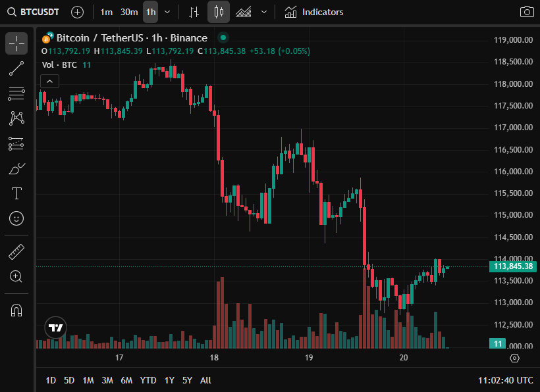Set range to 5D
The width and height of the screenshot is (540, 392).
69,380
